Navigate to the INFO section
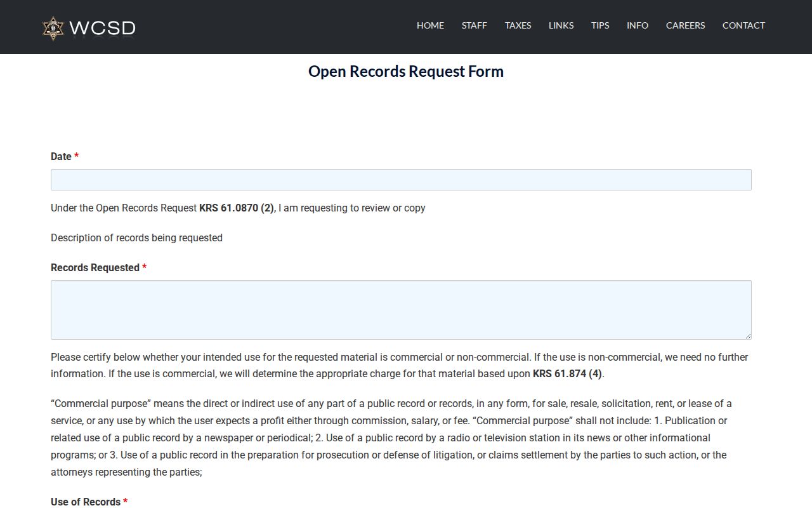Viewport: 812px width, 508px height. tap(638, 25)
